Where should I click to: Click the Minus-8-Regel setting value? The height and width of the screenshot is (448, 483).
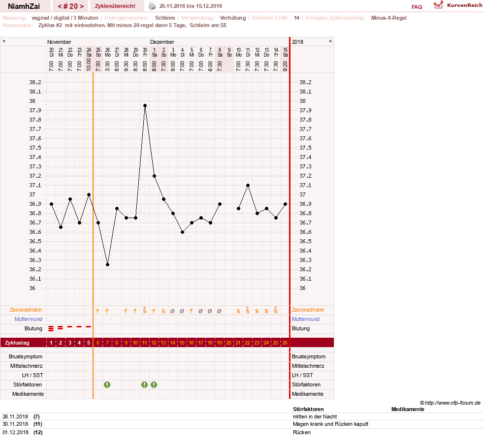[x=389, y=18]
